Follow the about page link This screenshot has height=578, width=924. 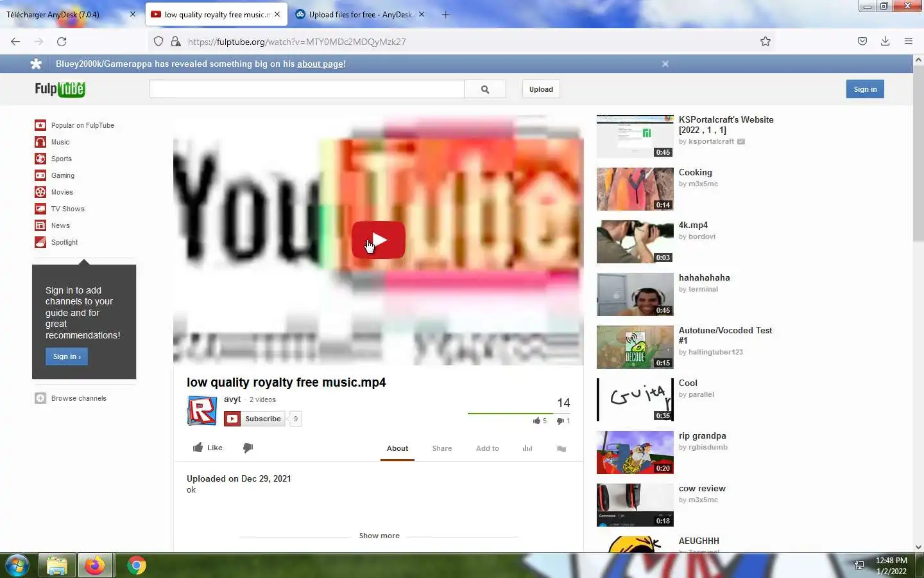pyautogui.click(x=320, y=64)
